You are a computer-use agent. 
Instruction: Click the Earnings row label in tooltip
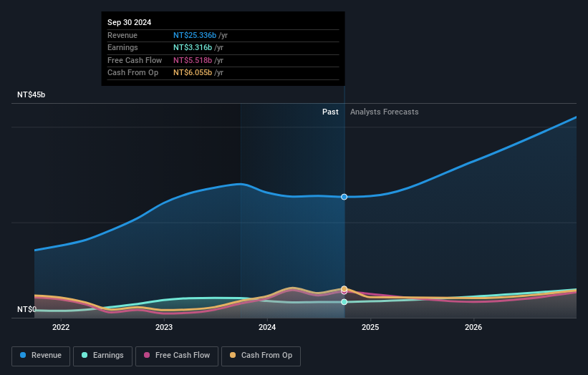(122, 47)
